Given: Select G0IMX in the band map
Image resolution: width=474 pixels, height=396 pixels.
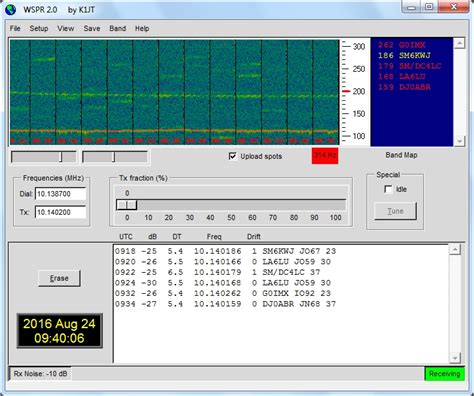Looking at the screenshot, I should coord(402,45).
